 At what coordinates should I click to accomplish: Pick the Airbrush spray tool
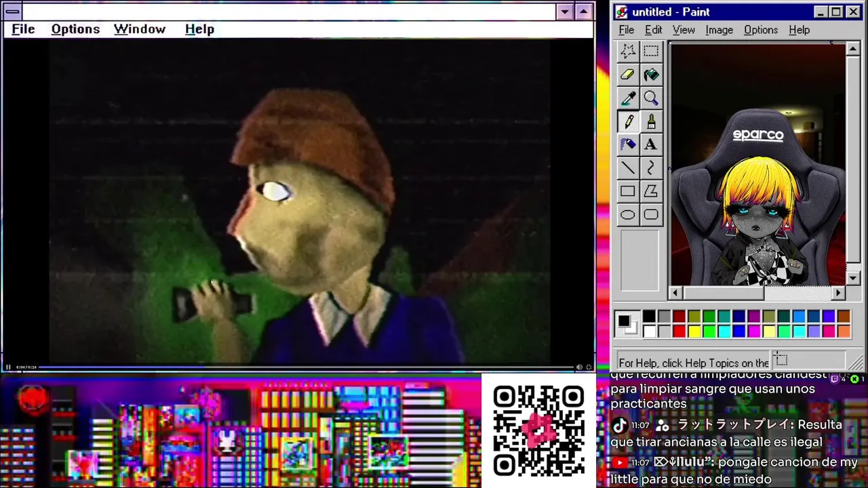point(628,144)
